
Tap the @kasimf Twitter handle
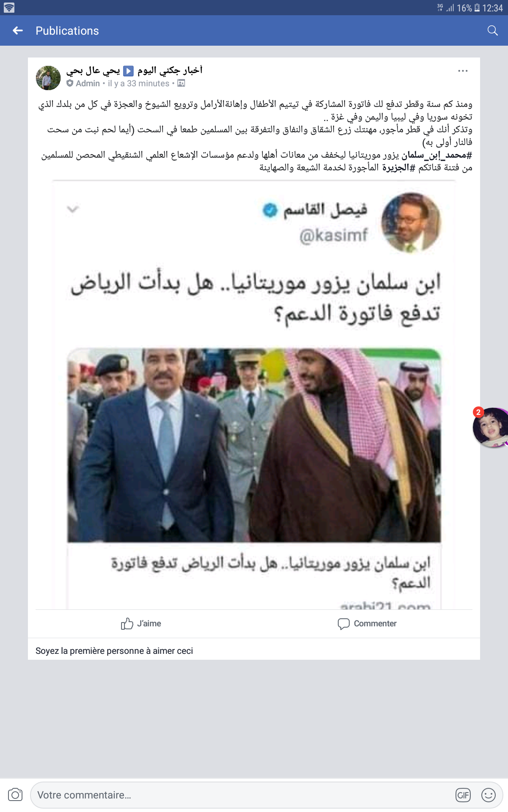click(334, 235)
